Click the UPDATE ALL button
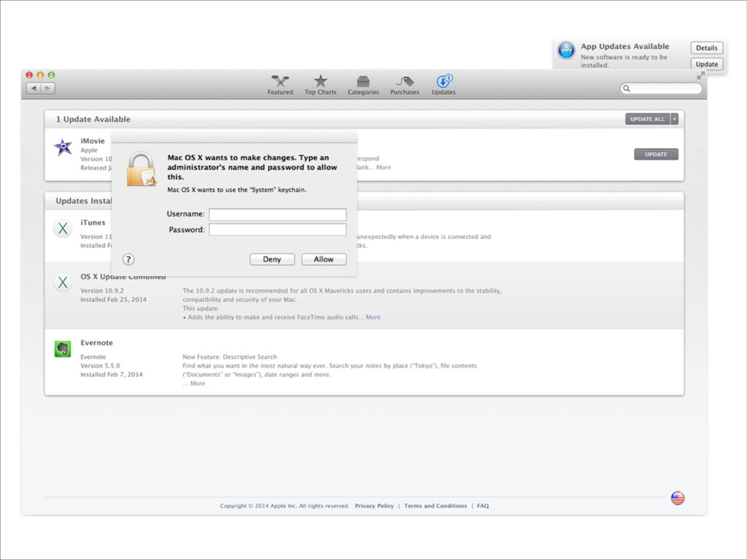The height and width of the screenshot is (560, 747). [x=648, y=119]
